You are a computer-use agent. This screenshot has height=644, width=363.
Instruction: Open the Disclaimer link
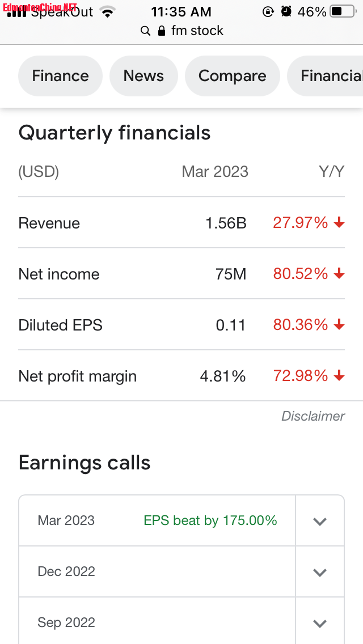(x=313, y=416)
